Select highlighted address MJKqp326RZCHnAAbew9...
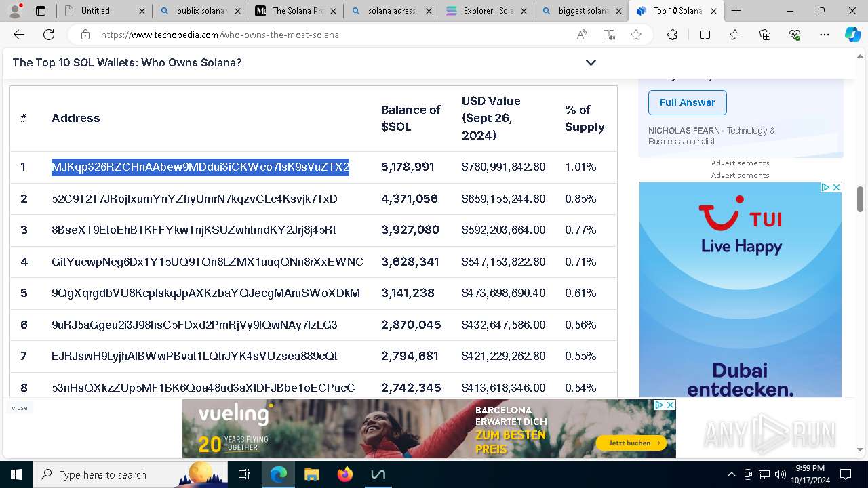 point(200,167)
